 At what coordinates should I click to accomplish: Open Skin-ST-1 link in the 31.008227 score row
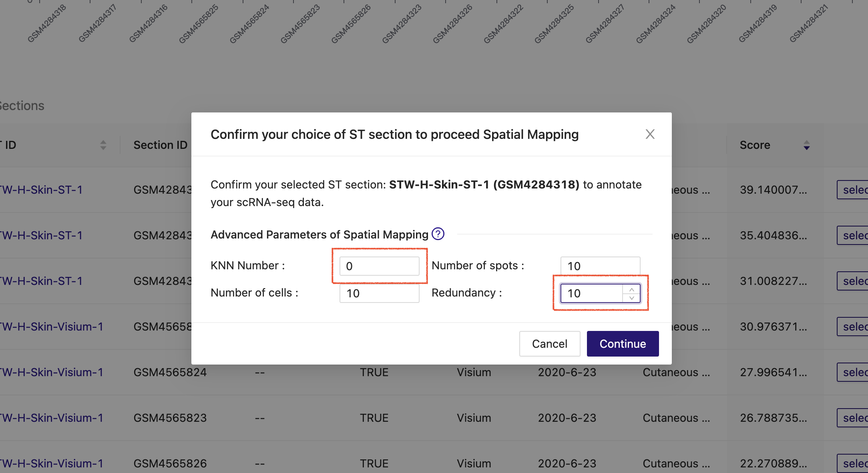coord(41,281)
